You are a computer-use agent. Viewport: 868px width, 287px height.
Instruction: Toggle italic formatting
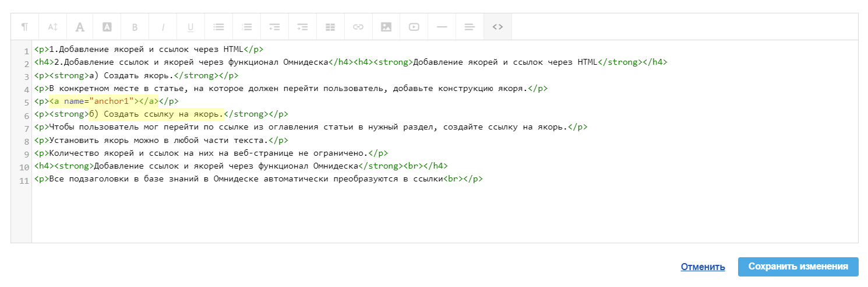(x=163, y=27)
